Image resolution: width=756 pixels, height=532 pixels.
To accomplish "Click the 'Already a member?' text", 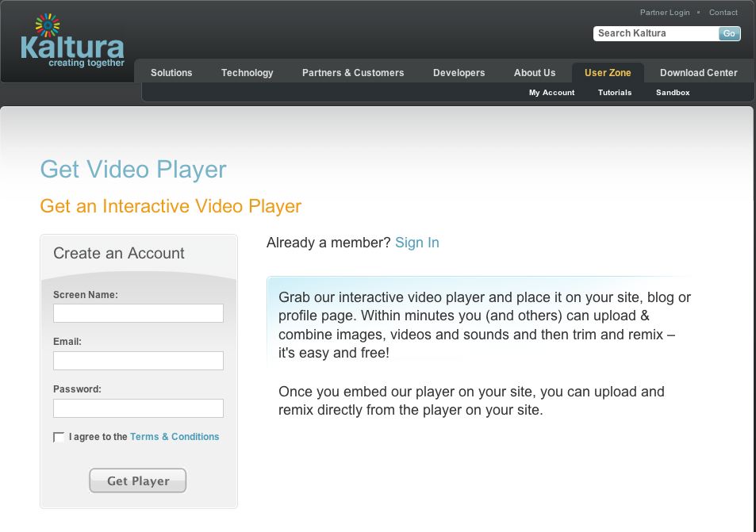I will (328, 243).
